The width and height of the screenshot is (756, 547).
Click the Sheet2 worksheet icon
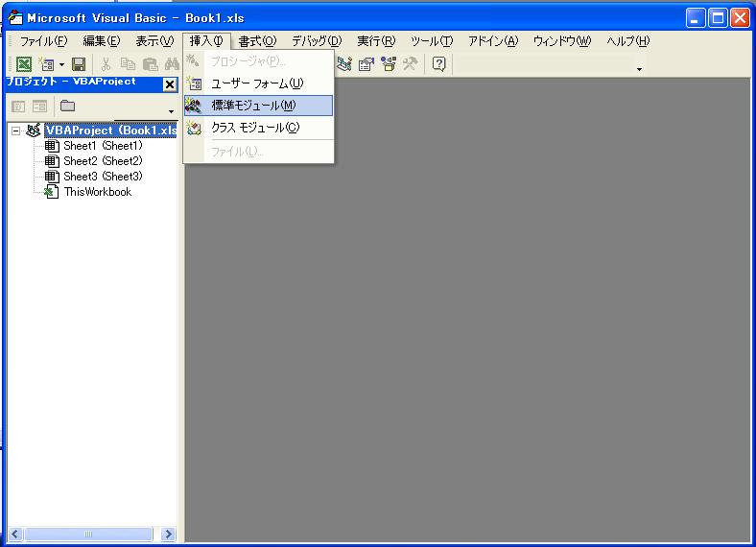(52, 161)
